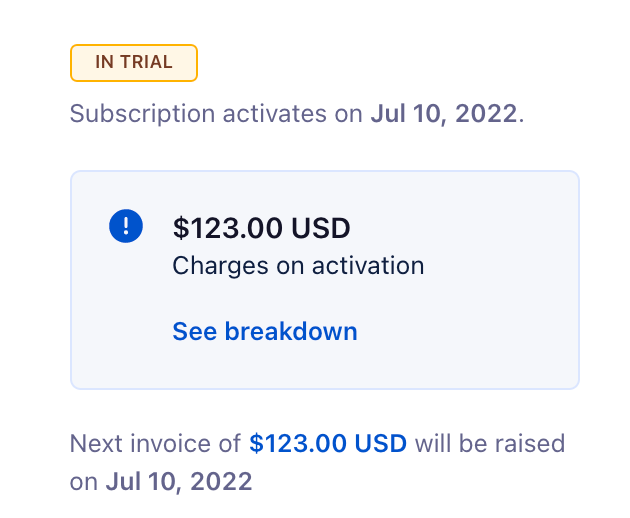The height and width of the screenshot is (518, 630).
Task: Click the bold $123.00 USD card heading
Action: click(x=262, y=228)
